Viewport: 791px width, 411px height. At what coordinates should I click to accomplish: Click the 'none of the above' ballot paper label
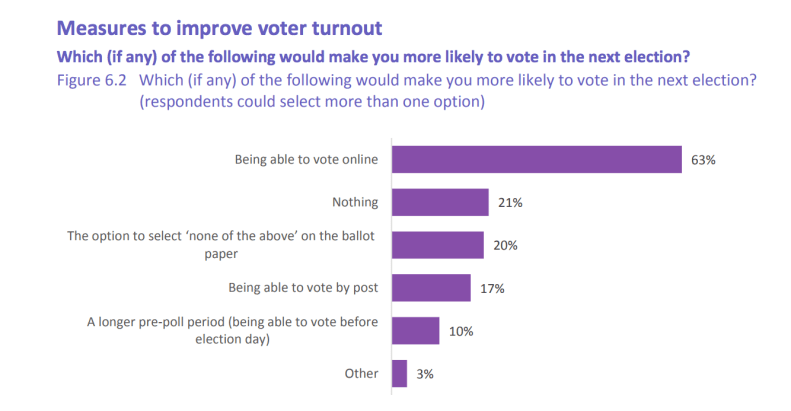(x=222, y=245)
